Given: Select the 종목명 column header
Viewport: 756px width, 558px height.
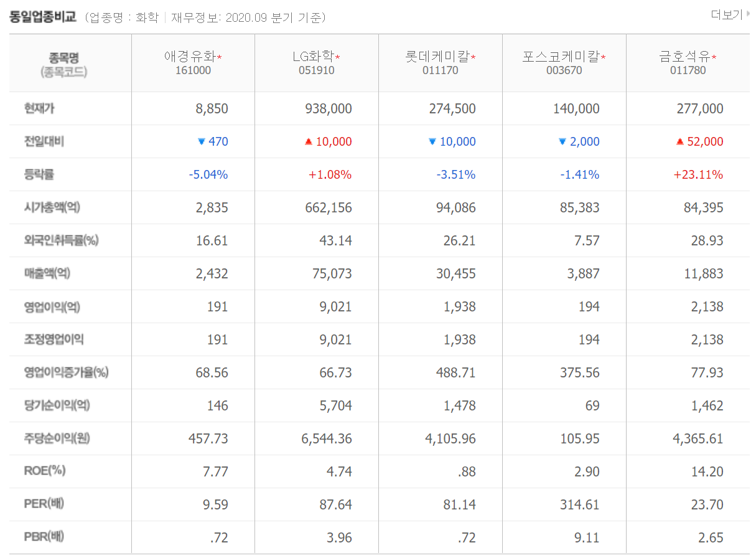Looking at the screenshot, I should click(64, 58).
